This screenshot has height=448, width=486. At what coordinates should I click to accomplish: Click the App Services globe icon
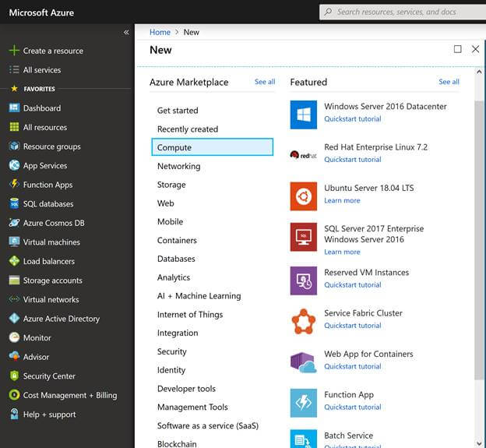[14, 165]
